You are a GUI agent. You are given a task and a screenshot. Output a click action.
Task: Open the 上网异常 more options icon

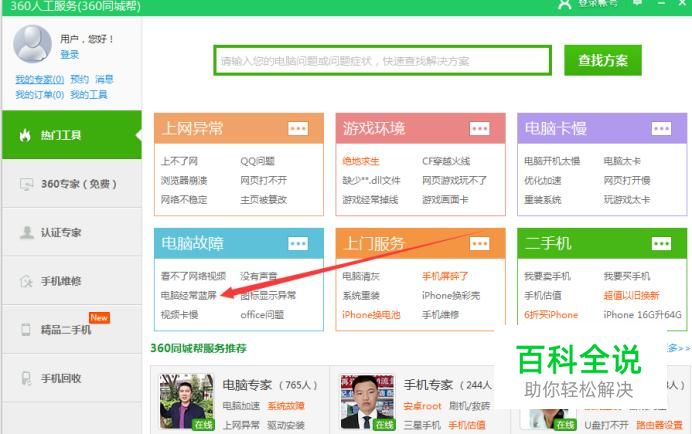[298, 128]
